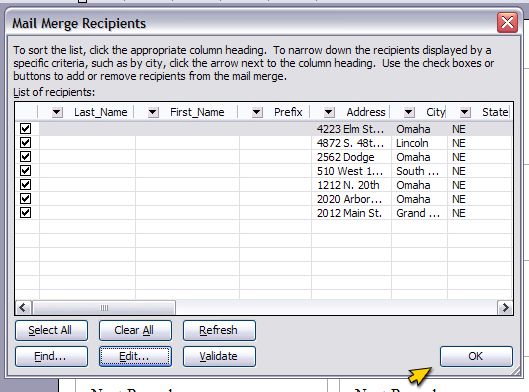This screenshot has width=529, height=392.
Task: Toggle the 510 West 1... recipient checkbox
Action: 25,171
